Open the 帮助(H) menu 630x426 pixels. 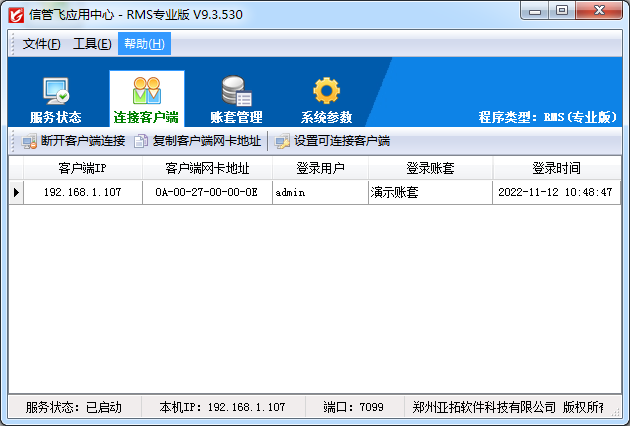coord(144,44)
